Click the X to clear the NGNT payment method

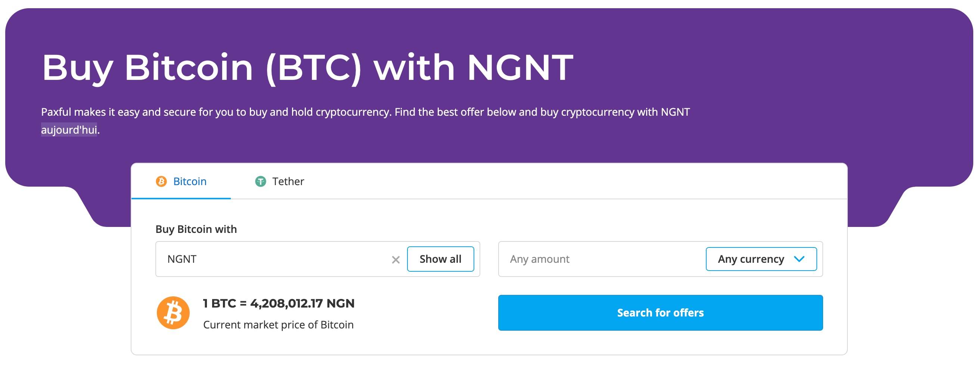click(396, 259)
